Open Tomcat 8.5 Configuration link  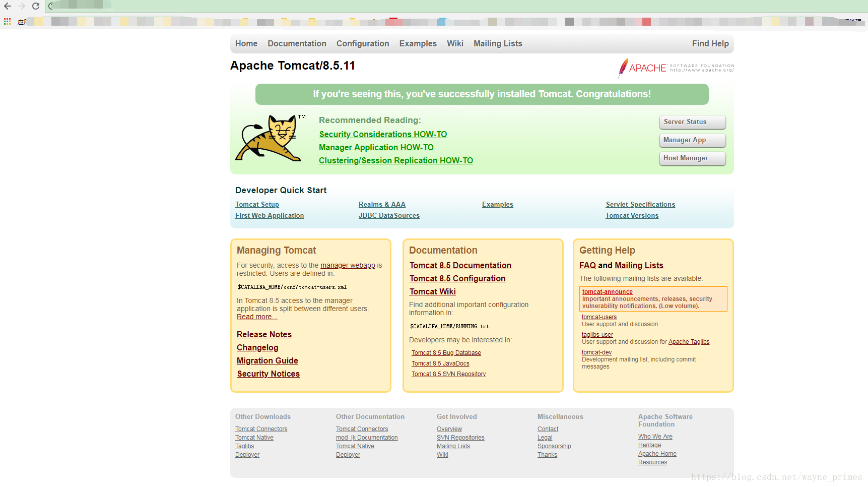[457, 279]
